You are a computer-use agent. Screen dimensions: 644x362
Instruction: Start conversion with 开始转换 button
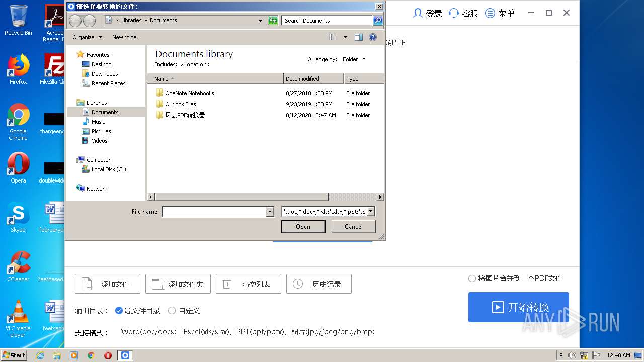coord(519,307)
